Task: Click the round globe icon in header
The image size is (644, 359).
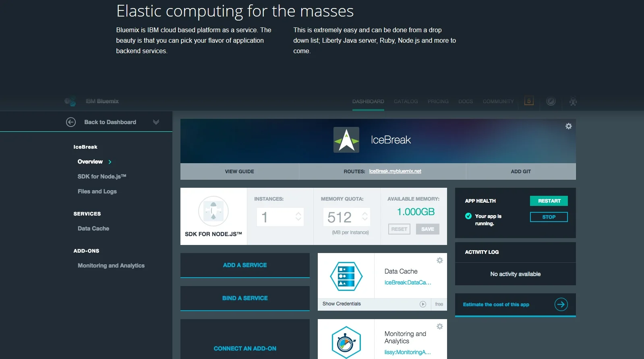Action: point(551,101)
